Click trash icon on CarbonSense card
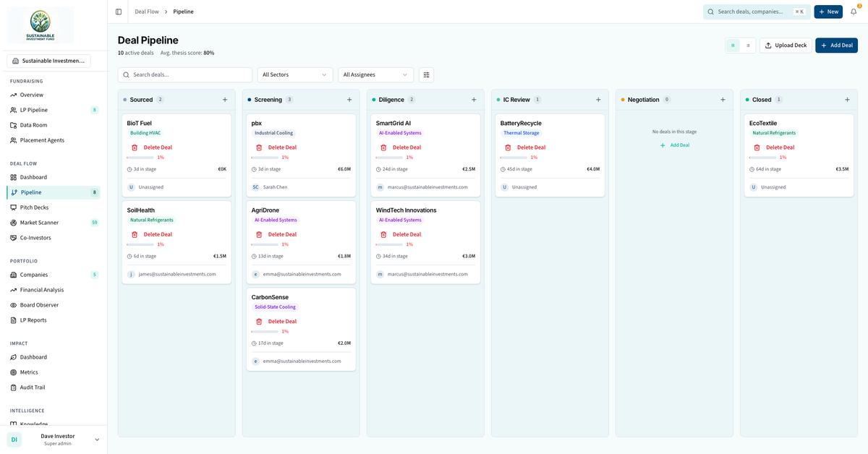Screen dimensions: 868x454 260,322
